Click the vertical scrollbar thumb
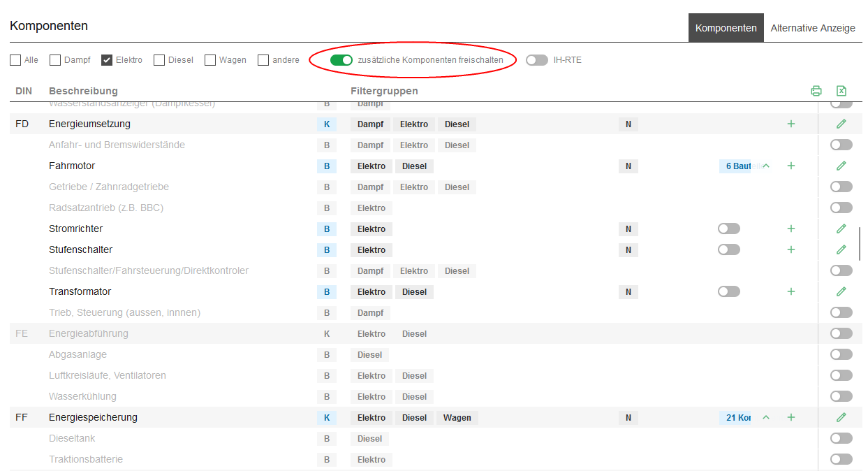This screenshot has height=471, width=868. click(860, 243)
